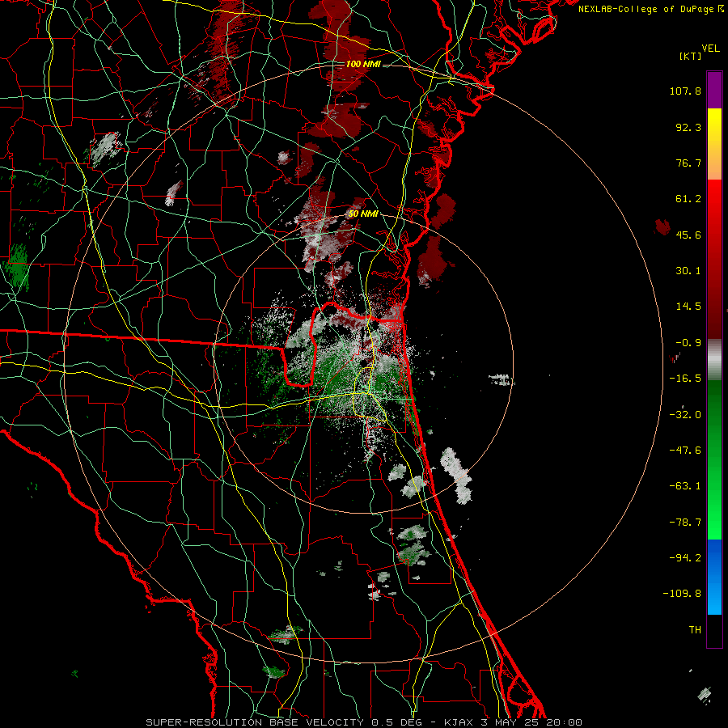Click the TH threshold label
Screen dimensions: 728x728
(695, 630)
